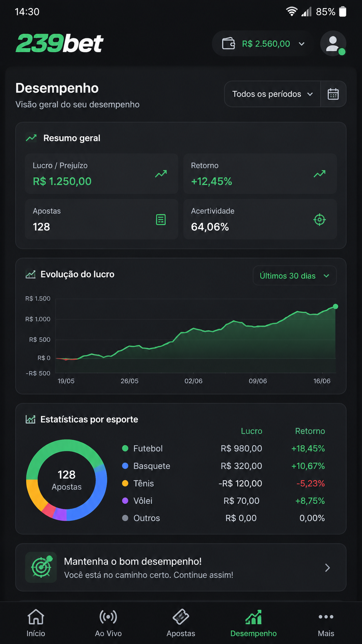The height and width of the screenshot is (644, 362).
Task: Tap the Apostas list document icon
Action: pos(161,220)
